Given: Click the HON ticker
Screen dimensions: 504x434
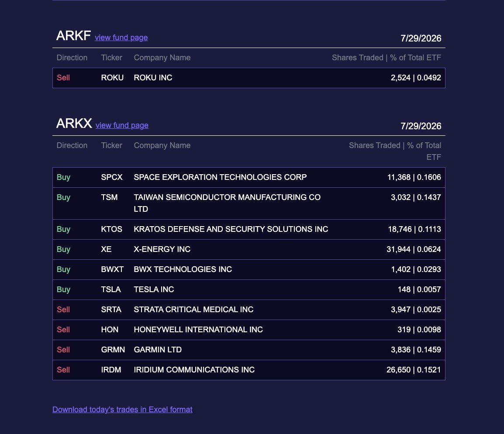Looking at the screenshot, I should coord(110,330).
